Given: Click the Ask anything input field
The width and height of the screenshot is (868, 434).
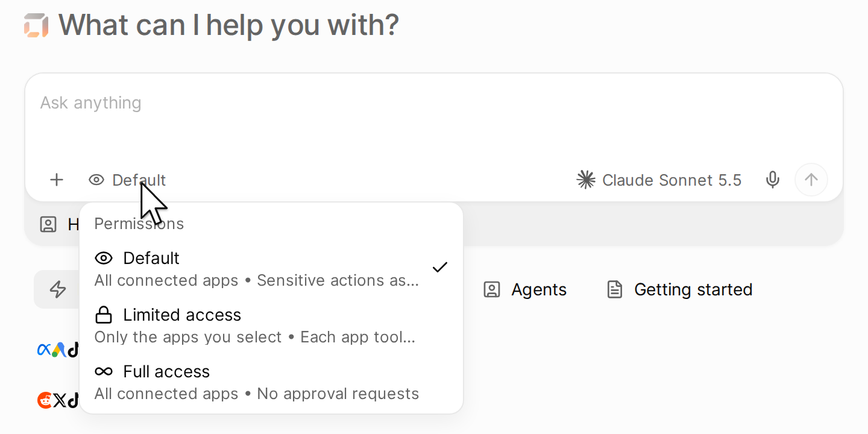Looking at the screenshot, I should 433,118.
